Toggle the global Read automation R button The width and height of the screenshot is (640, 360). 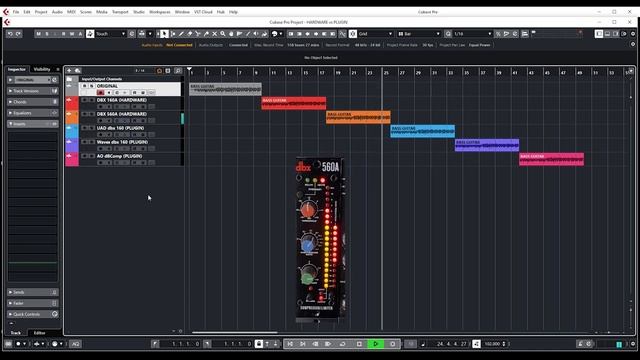point(64,34)
